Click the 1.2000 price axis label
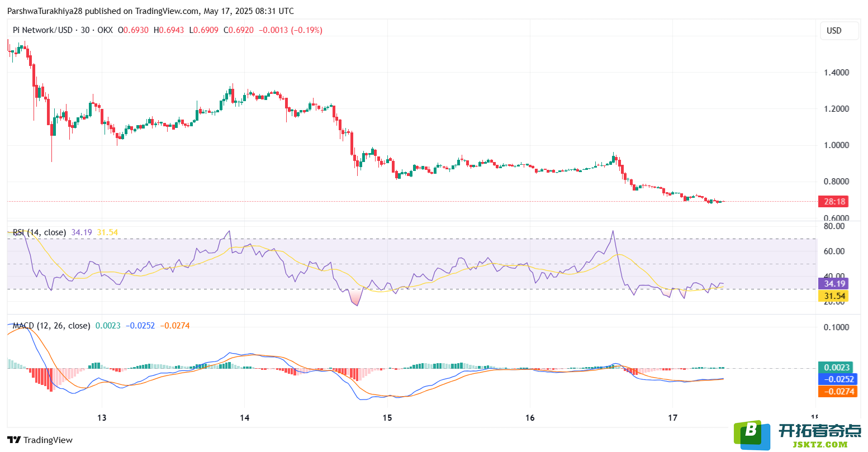The height and width of the screenshot is (452, 868). pos(837,109)
